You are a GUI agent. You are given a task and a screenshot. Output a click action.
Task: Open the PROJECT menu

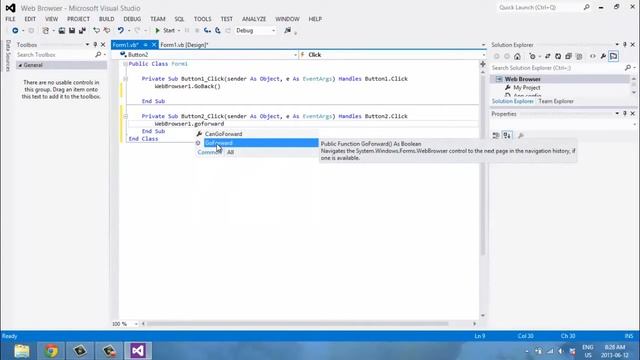[78, 19]
